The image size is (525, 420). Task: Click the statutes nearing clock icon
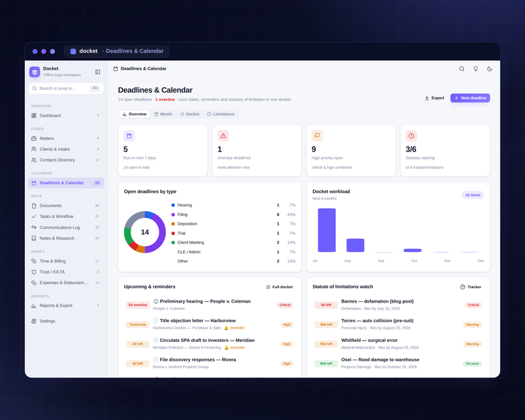pyautogui.click(x=411, y=136)
